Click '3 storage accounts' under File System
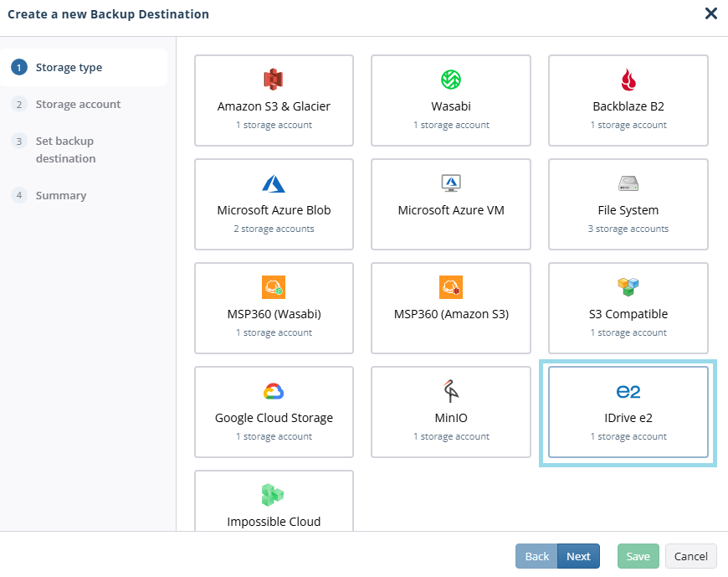 (x=628, y=229)
